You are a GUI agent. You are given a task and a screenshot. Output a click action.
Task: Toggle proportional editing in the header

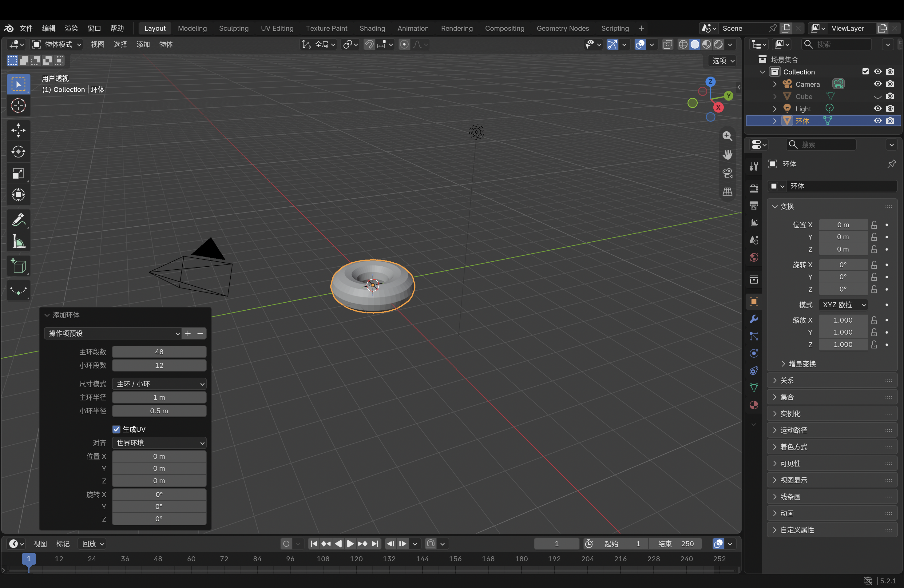coord(404,45)
